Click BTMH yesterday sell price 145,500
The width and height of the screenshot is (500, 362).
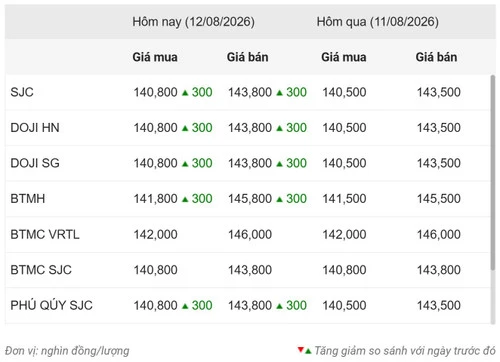pos(439,199)
